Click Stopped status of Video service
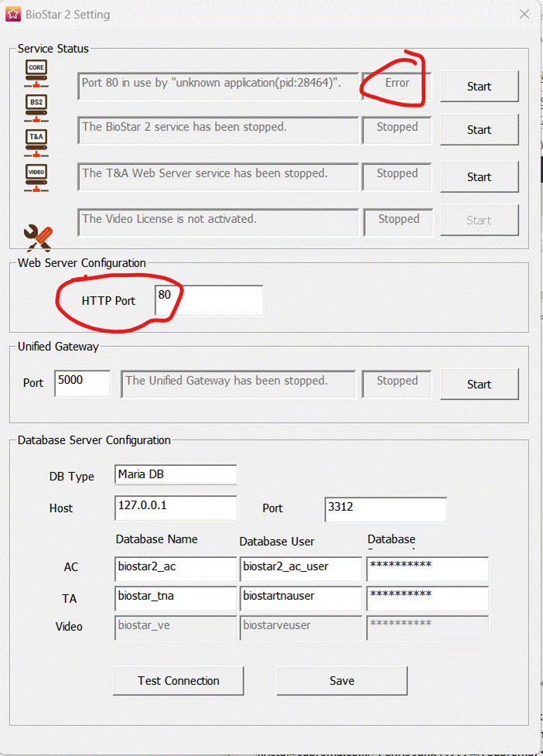 pyautogui.click(x=398, y=222)
